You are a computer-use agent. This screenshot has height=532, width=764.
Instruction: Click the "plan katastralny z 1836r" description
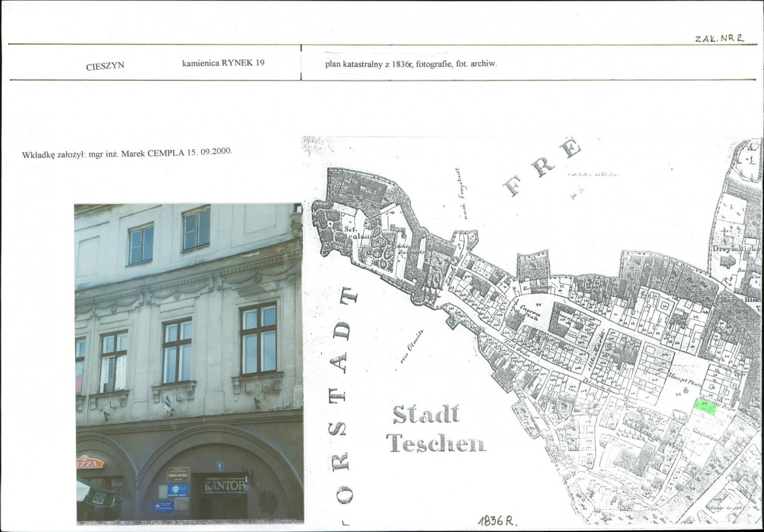[410, 64]
